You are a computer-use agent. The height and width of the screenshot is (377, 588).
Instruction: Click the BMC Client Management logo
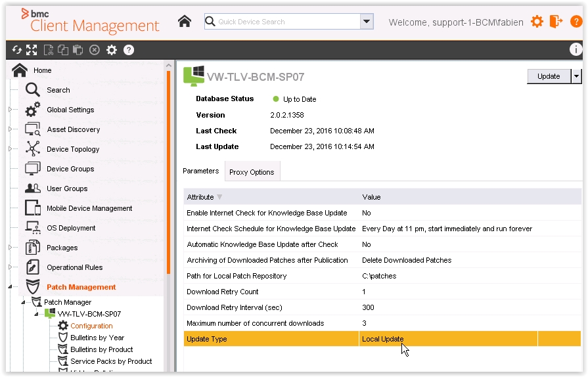90,21
